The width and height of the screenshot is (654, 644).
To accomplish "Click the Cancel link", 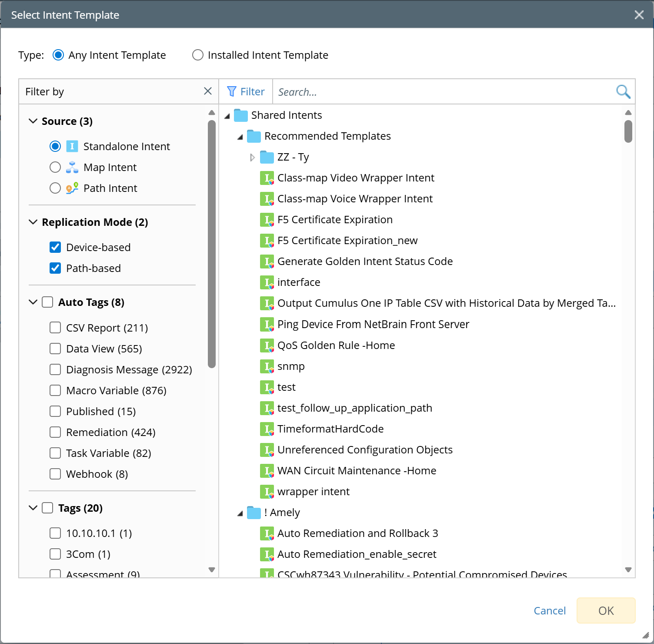I will (550, 611).
